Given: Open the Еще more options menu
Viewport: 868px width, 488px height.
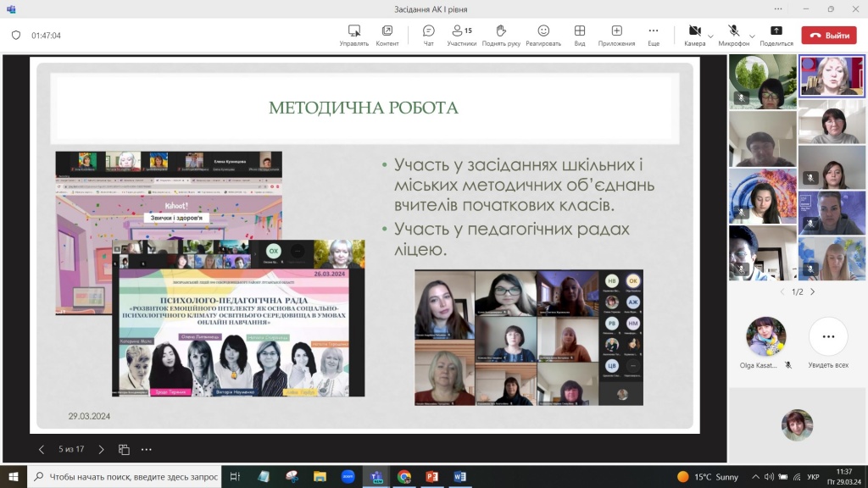Looking at the screenshot, I should [654, 35].
